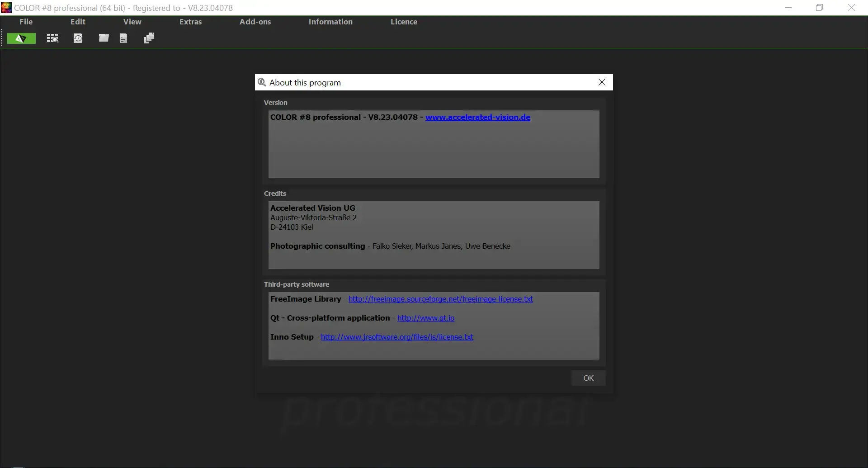The image size is (868, 468).
Task: Click the magnifier icon in dialog title
Action: tap(262, 82)
